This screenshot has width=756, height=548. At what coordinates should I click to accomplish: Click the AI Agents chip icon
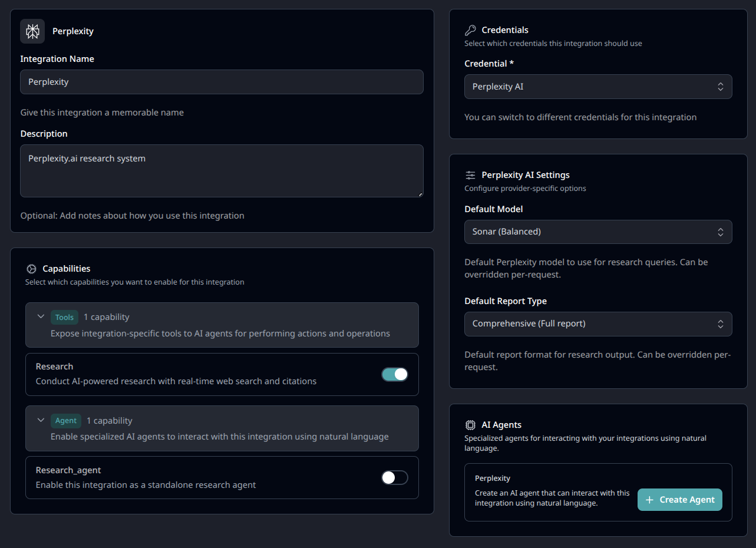[x=470, y=425]
